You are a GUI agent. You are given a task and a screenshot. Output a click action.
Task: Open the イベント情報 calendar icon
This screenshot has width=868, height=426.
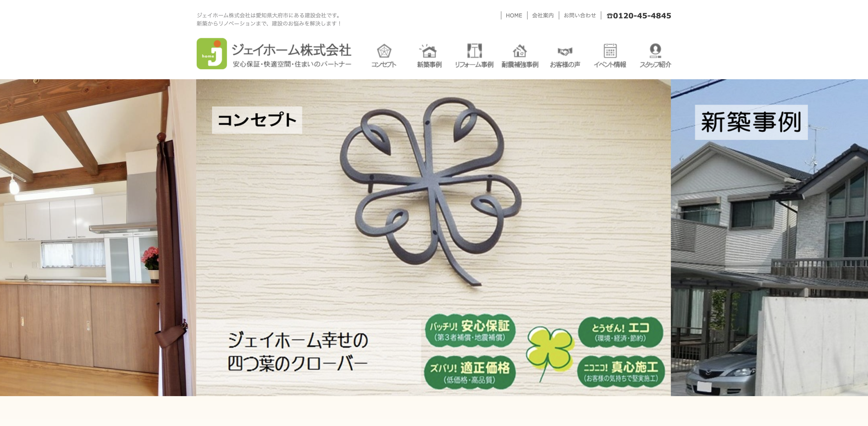[x=610, y=51]
